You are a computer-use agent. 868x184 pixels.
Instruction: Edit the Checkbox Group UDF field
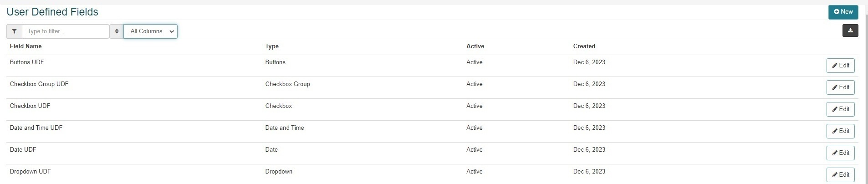click(x=840, y=87)
